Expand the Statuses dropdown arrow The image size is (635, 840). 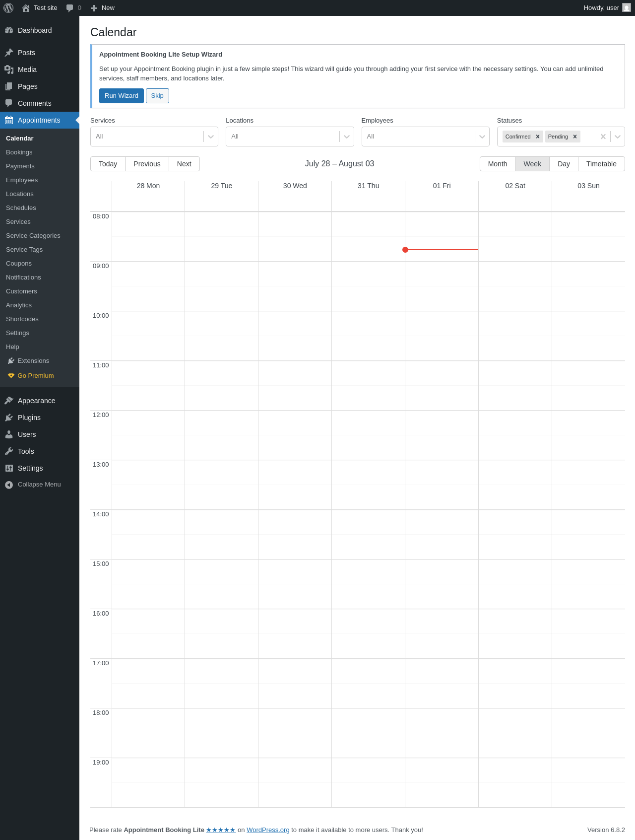click(x=618, y=137)
